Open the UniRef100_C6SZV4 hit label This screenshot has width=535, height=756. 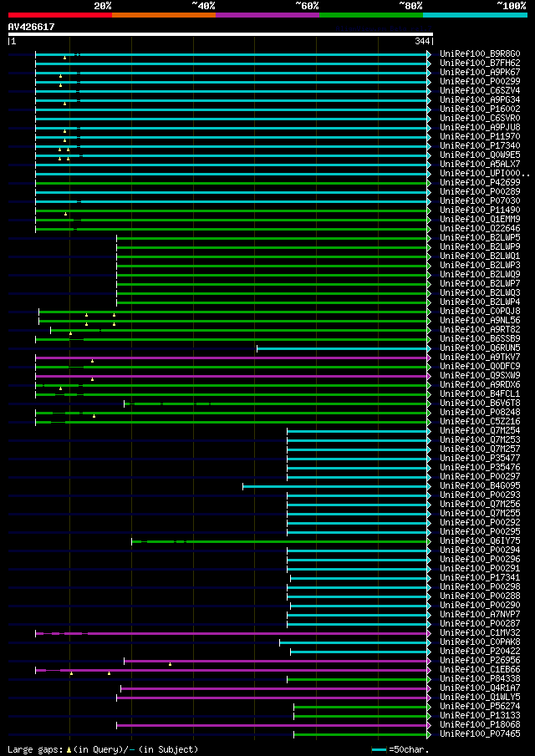pyautogui.click(x=480, y=90)
